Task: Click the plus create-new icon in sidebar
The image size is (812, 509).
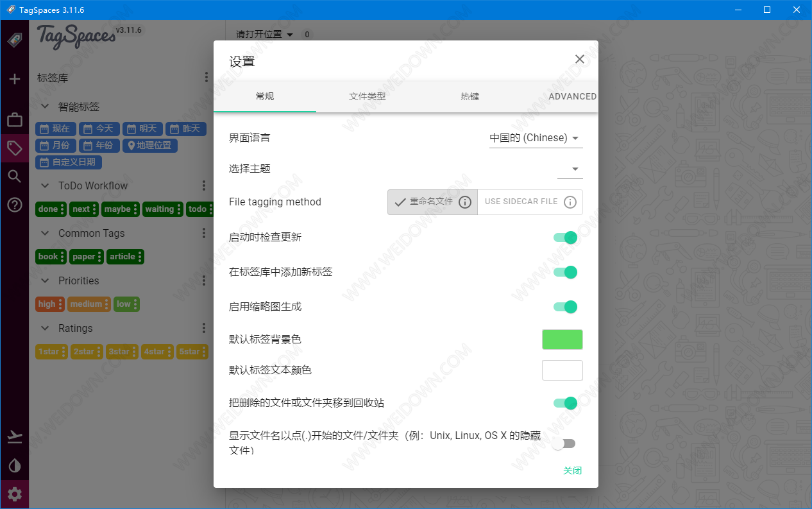Action: pyautogui.click(x=14, y=79)
